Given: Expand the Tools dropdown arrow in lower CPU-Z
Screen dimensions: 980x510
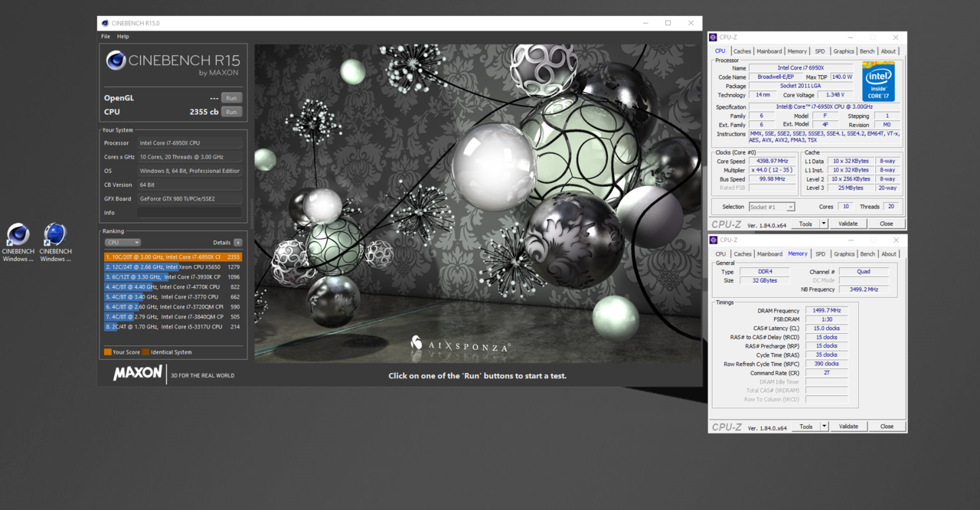Looking at the screenshot, I should [824, 427].
